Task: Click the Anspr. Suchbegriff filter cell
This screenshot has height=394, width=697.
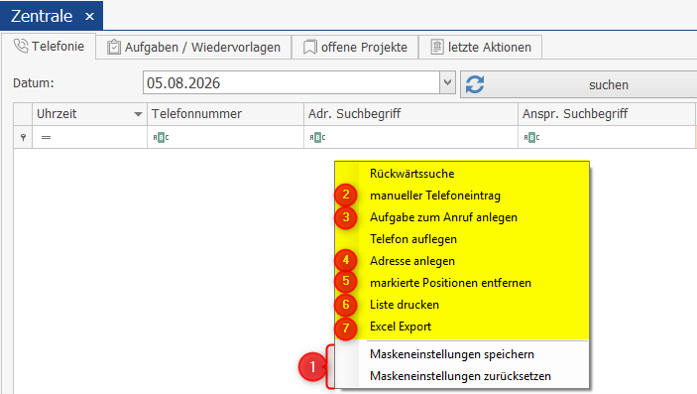Action: [606, 137]
